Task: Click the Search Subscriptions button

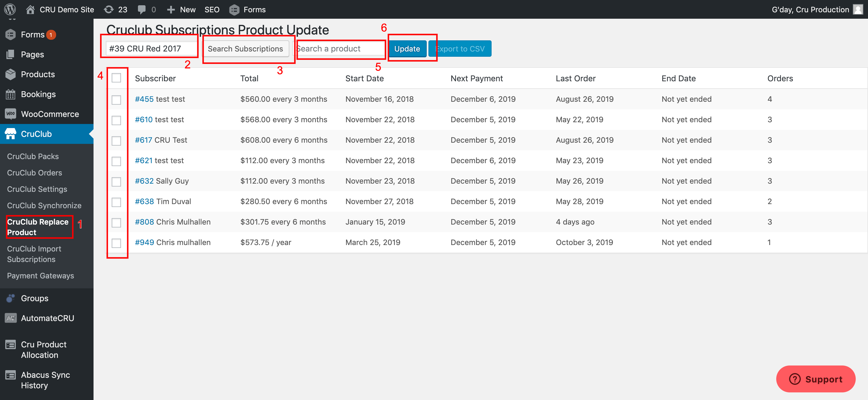Action: 245,49
